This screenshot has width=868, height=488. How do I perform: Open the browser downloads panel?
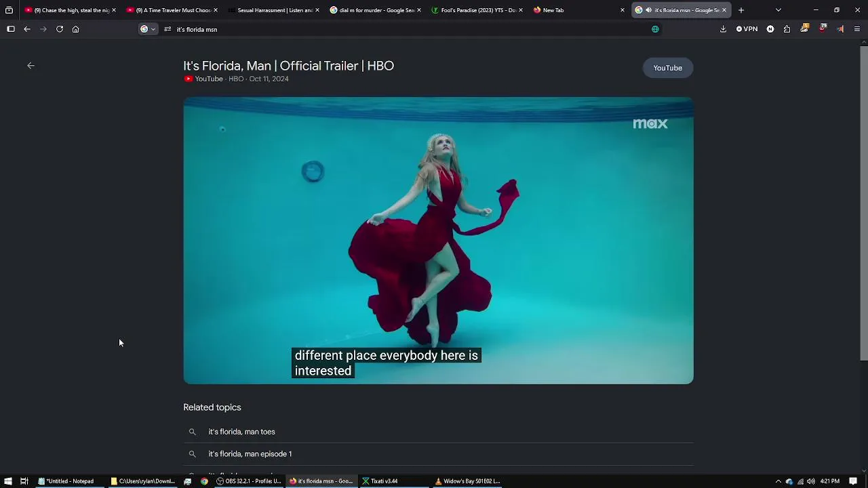(723, 29)
